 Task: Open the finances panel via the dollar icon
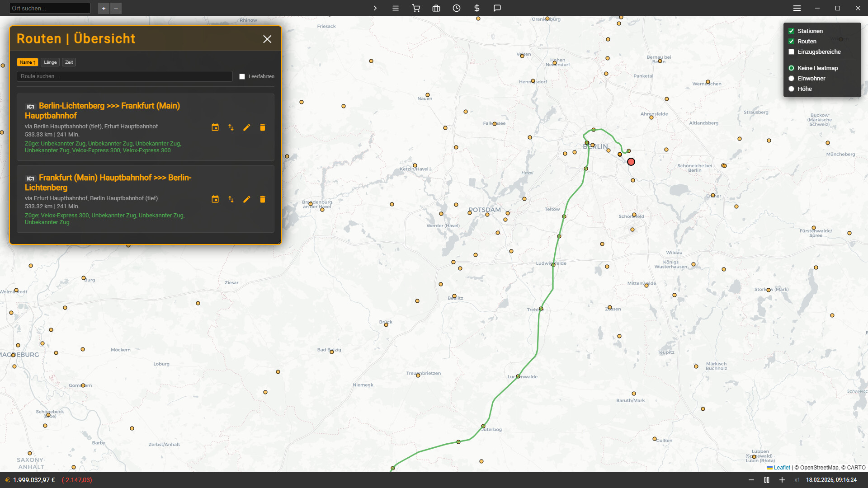pyautogui.click(x=476, y=8)
